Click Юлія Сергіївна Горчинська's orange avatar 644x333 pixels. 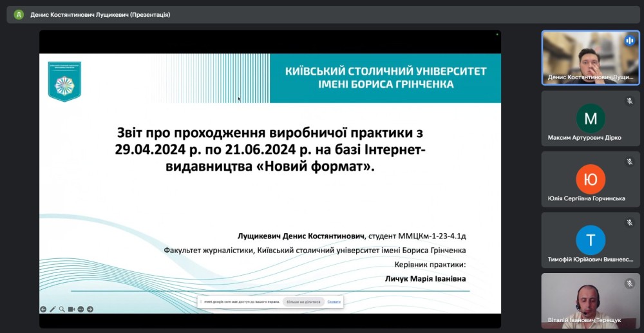pos(590,180)
